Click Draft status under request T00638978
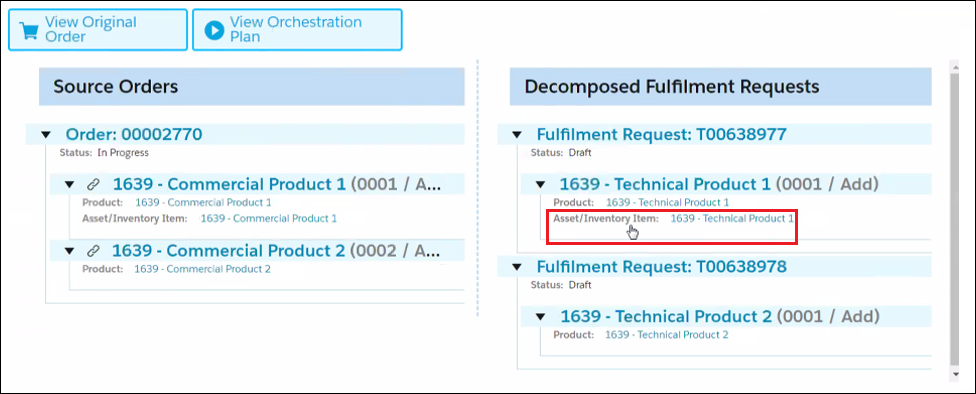This screenshot has width=976, height=394. pyautogui.click(x=580, y=285)
